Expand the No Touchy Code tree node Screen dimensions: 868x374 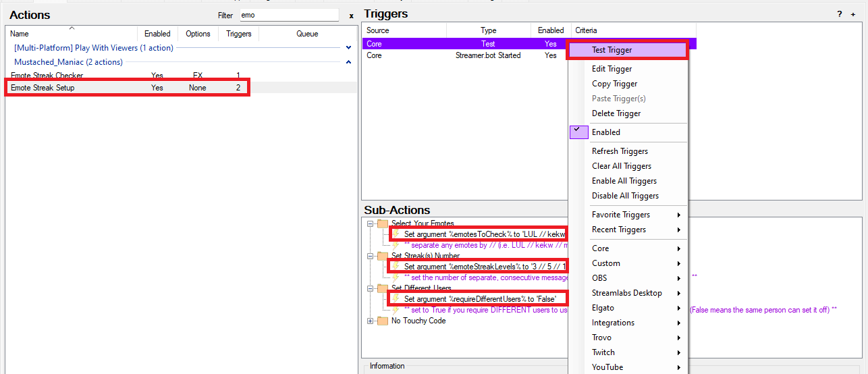pos(370,321)
